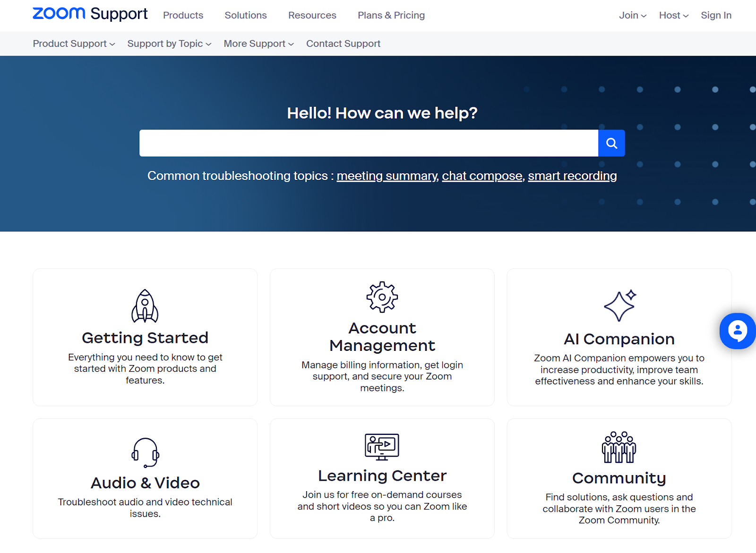Open the smart recording topic link
Image resolution: width=756 pixels, height=553 pixels.
572,176
